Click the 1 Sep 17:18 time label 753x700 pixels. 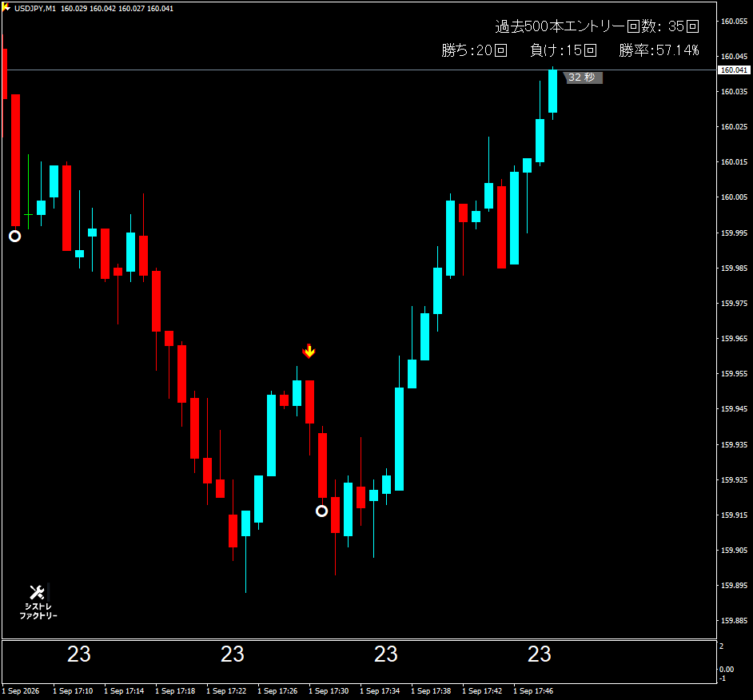point(175,691)
